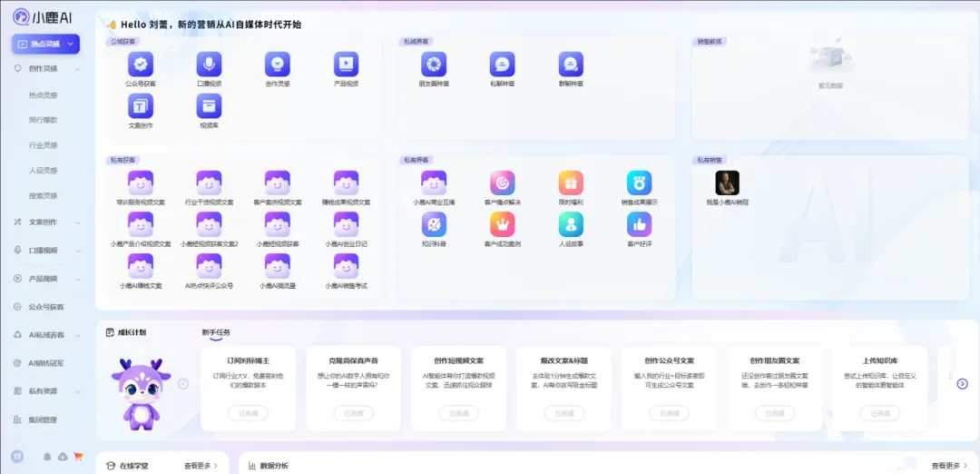Launch the 客户案例视频文案 agent
This screenshot has height=474, width=980.
(x=278, y=183)
